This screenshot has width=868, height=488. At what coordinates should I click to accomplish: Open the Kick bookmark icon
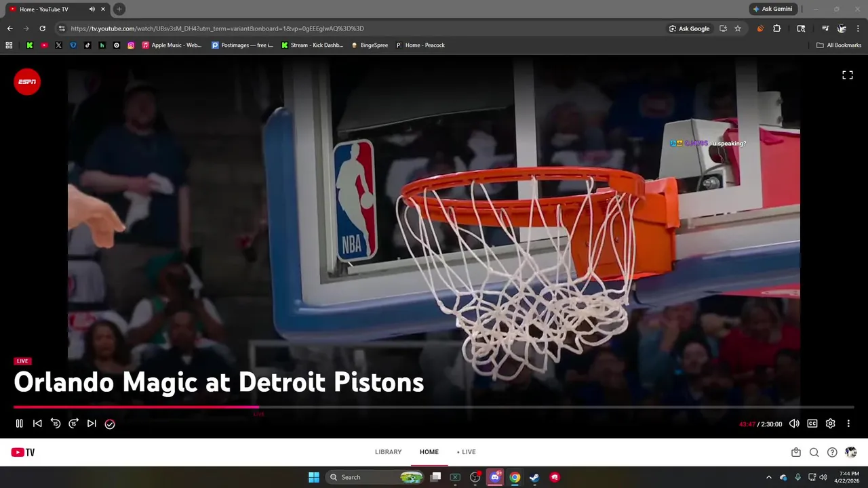(29, 45)
